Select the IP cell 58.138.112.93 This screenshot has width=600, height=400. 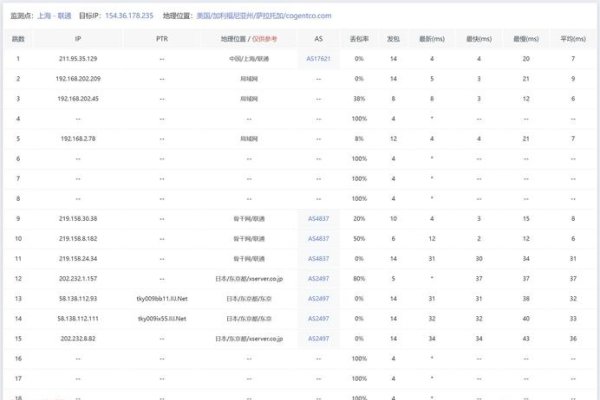tap(78, 299)
